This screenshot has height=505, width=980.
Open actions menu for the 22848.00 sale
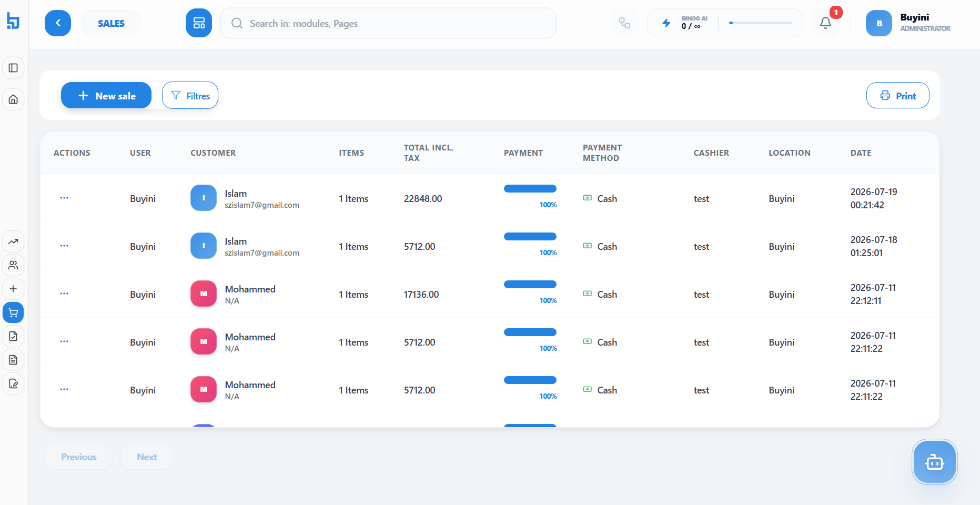64,198
